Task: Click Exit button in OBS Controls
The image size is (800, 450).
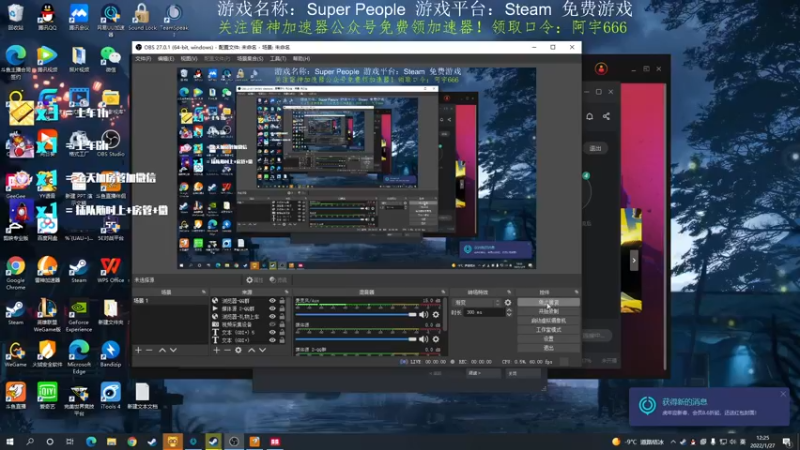Action: (548, 348)
